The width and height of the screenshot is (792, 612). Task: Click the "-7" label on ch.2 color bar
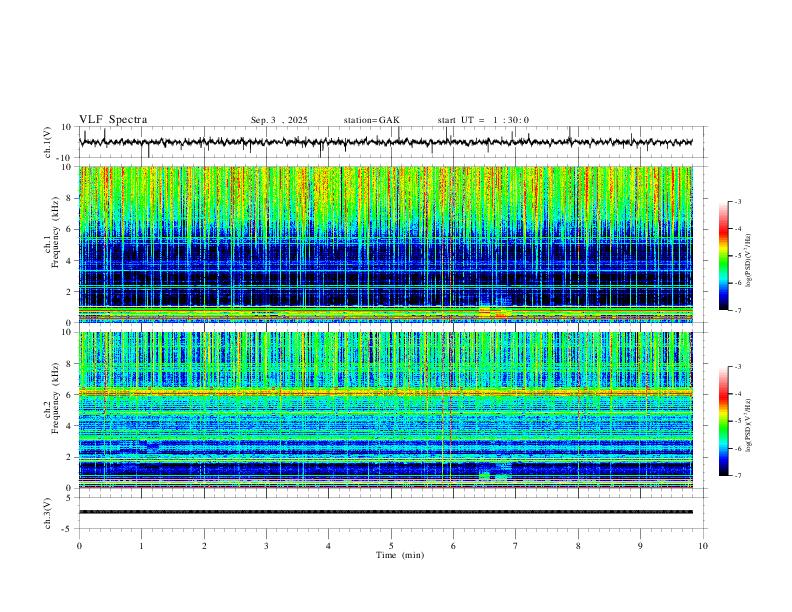737,476
